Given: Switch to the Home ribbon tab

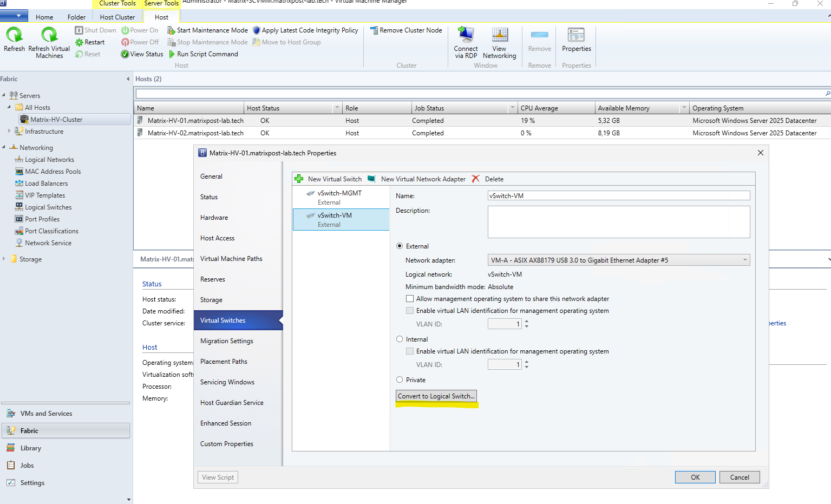Looking at the screenshot, I should tap(44, 17).
